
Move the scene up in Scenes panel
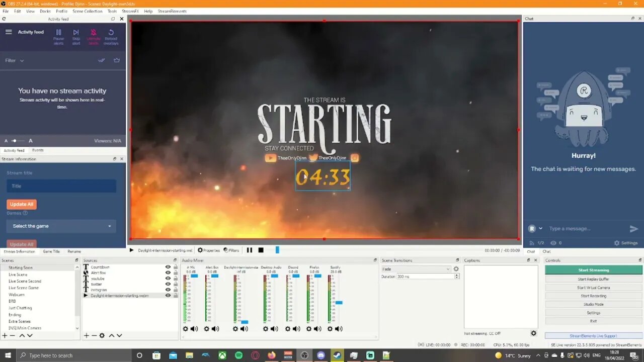[22, 335]
